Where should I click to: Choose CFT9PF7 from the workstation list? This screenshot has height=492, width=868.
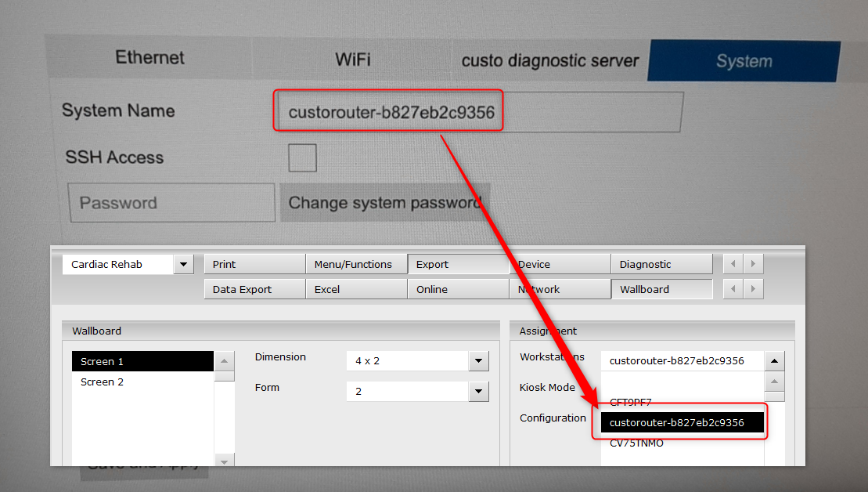click(x=683, y=402)
